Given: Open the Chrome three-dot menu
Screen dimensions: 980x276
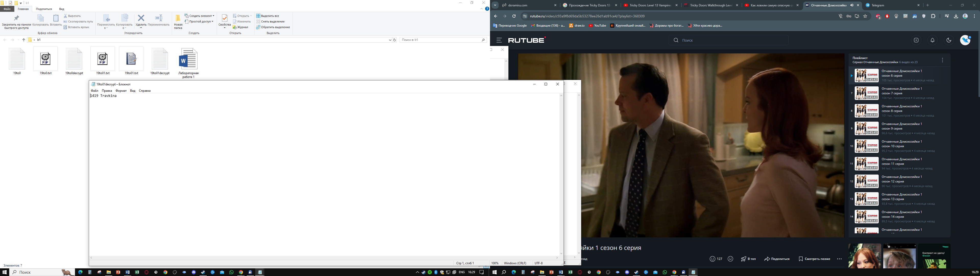Looking at the screenshot, I should (974, 16).
